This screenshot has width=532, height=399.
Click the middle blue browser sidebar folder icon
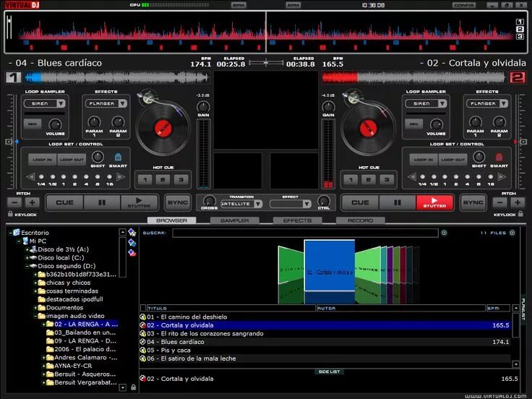tap(132, 243)
